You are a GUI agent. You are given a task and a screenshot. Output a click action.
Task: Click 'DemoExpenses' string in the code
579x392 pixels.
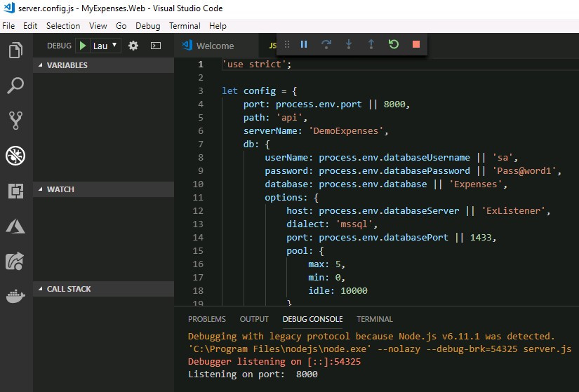tap(345, 130)
